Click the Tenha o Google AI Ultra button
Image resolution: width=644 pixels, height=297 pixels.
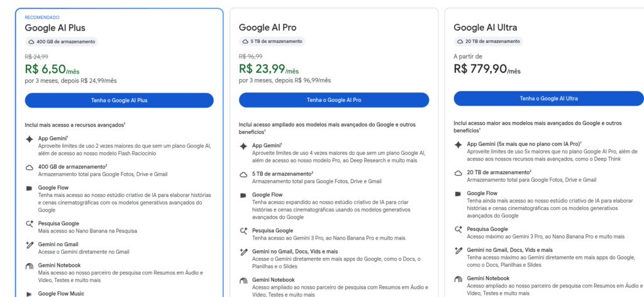coord(548,99)
